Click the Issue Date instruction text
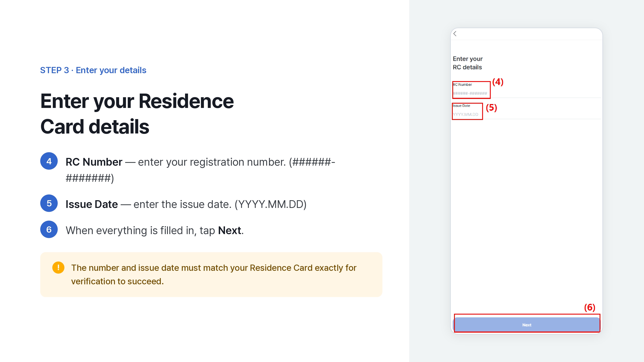This screenshot has height=362, width=644. pos(186,204)
